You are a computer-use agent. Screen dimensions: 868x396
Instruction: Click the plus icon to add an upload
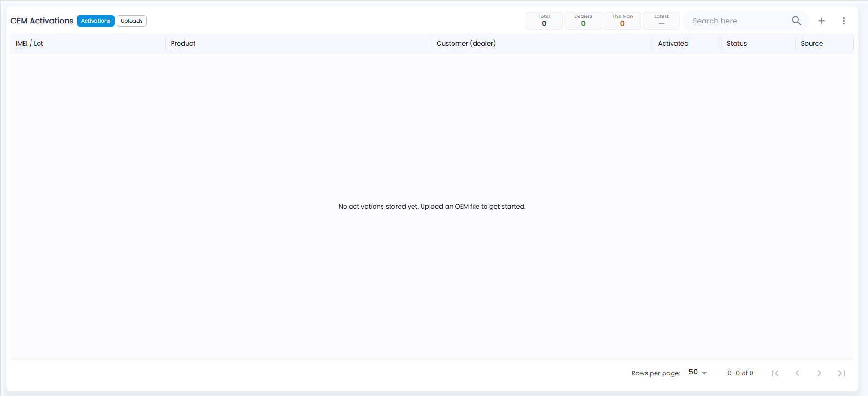[x=821, y=21]
